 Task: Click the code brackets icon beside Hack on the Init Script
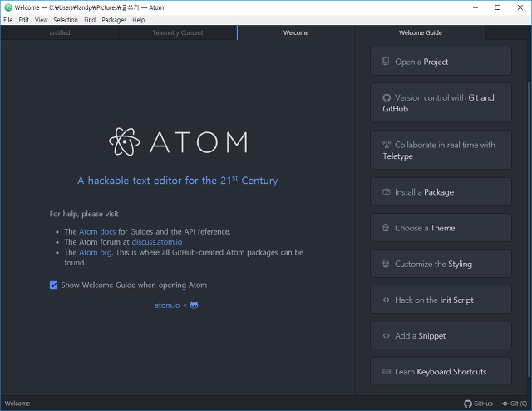click(386, 300)
